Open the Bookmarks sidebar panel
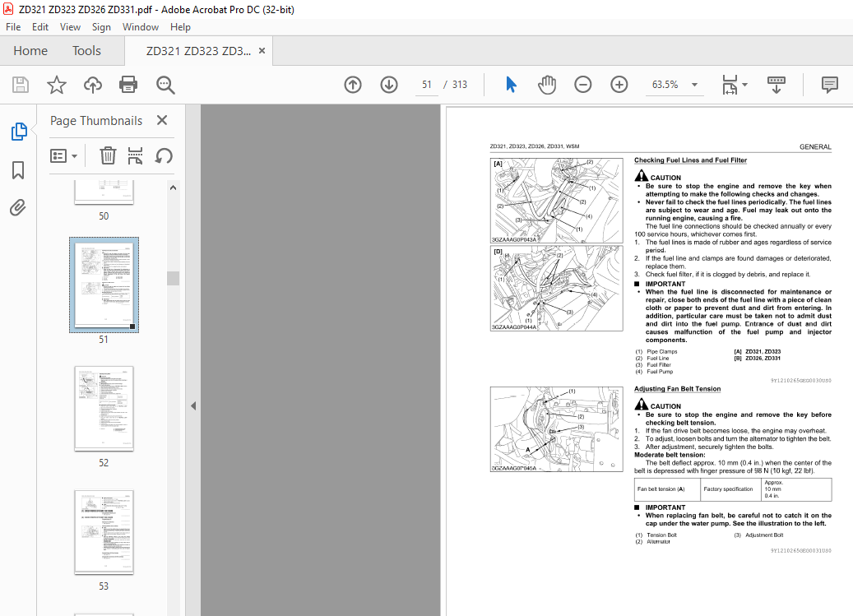This screenshot has height=616, width=853. click(x=18, y=170)
